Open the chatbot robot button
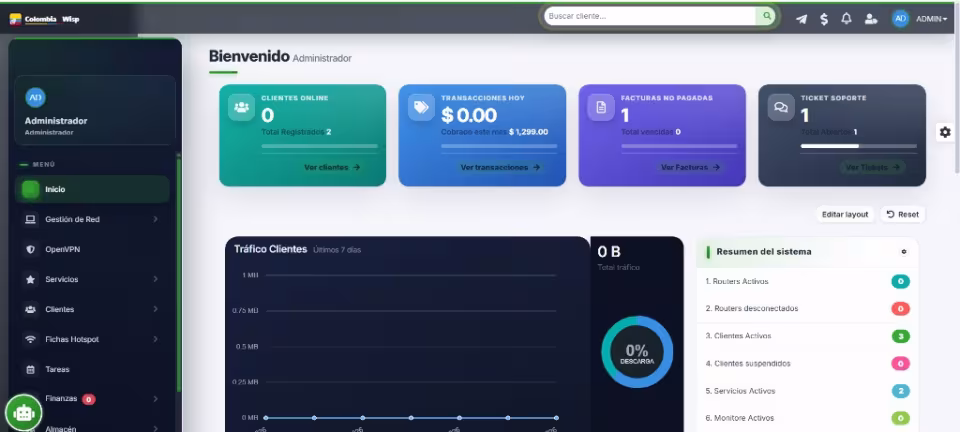Screen dimensions: 960x432 pyautogui.click(x=24, y=413)
